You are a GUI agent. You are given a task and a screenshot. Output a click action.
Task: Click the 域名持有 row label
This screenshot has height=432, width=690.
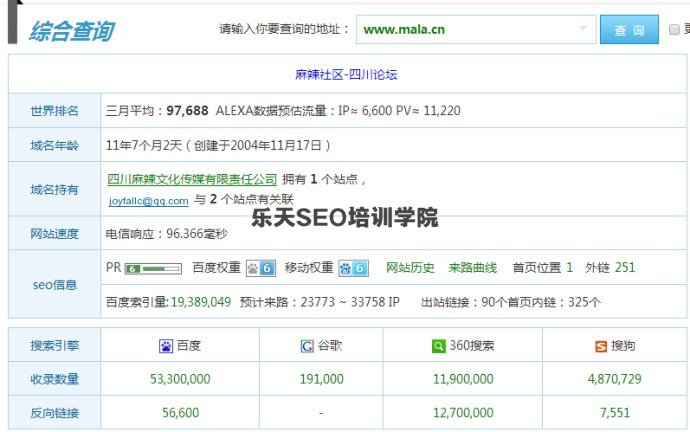[x=54, y=190]
